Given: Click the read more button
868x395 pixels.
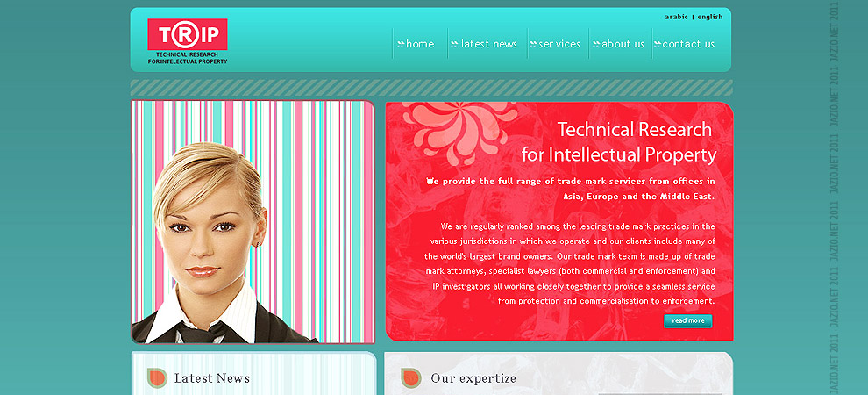Looking at the screenshot, I should [x=688, y=320].
